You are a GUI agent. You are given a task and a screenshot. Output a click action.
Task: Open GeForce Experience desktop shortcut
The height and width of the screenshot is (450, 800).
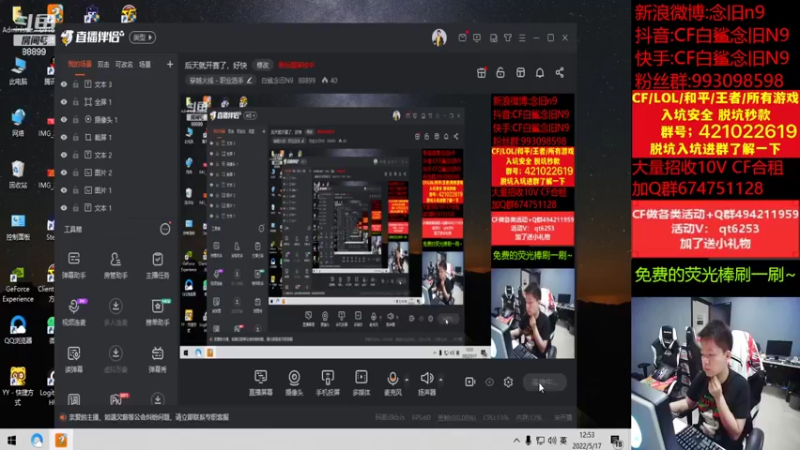tap(17, 285)
